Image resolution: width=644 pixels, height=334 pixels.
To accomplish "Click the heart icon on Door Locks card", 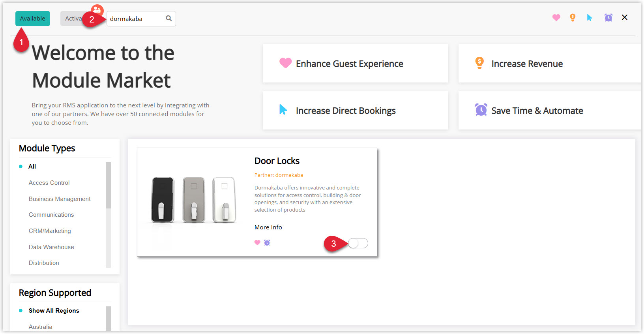I will [257, 243].
